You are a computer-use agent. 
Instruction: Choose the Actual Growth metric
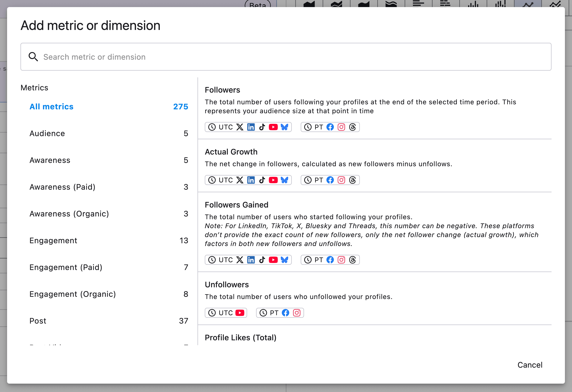(231, 152)
